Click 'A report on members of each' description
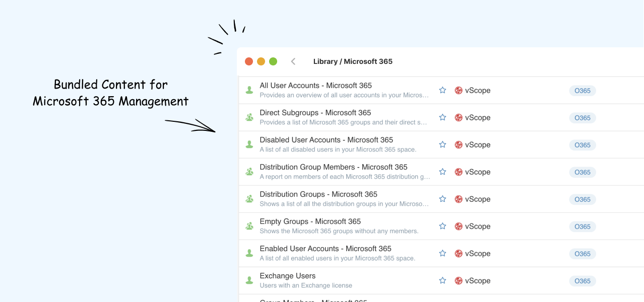This screenshot has width=644, height=302. click(345, 177)
